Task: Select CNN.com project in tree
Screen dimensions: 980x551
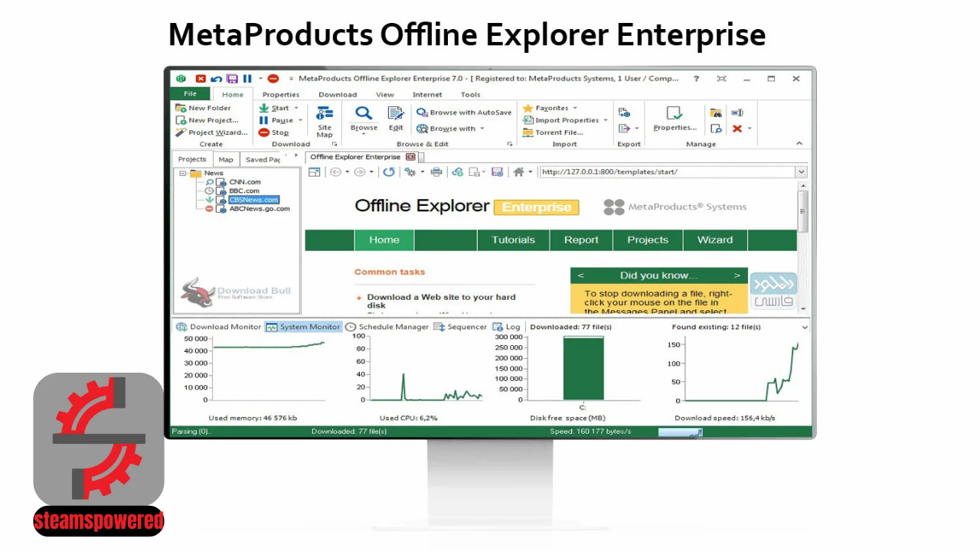Action: tap(245, 182)
